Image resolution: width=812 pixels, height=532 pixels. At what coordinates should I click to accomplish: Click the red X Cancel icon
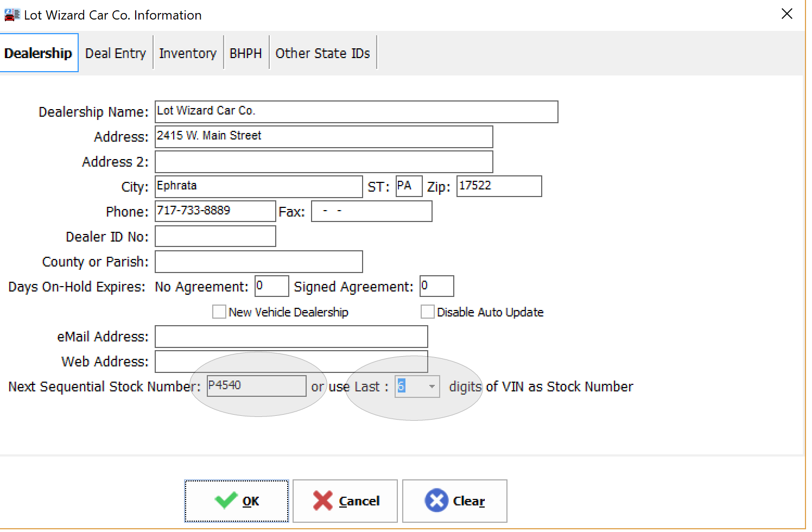pos(322,500)
